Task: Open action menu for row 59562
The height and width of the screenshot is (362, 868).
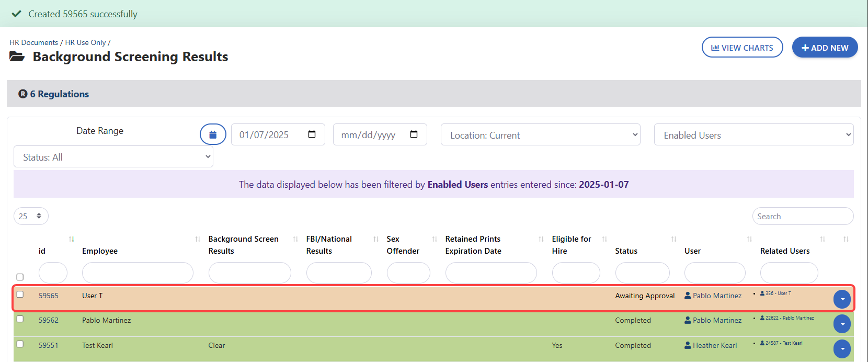Action: point(842,324)
